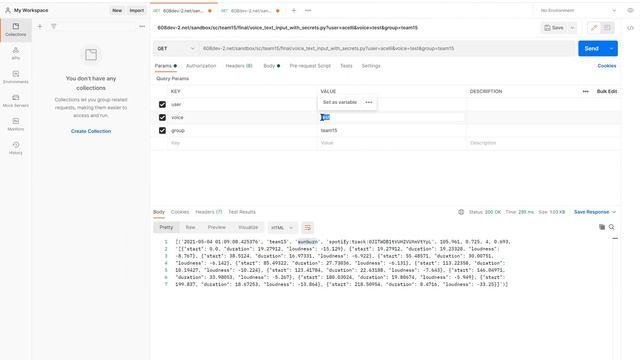Uncheck the voice query param checkbox
640x360 pixels.
point(162,118)
